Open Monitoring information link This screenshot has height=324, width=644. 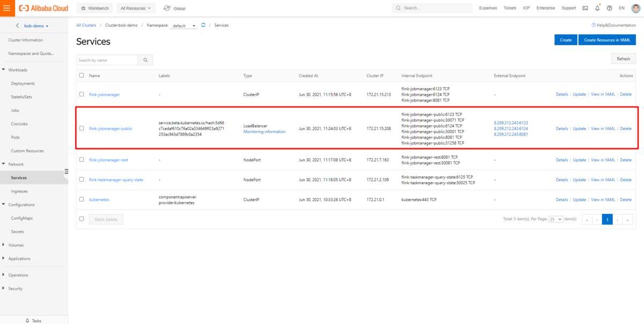tap(265, 132)
